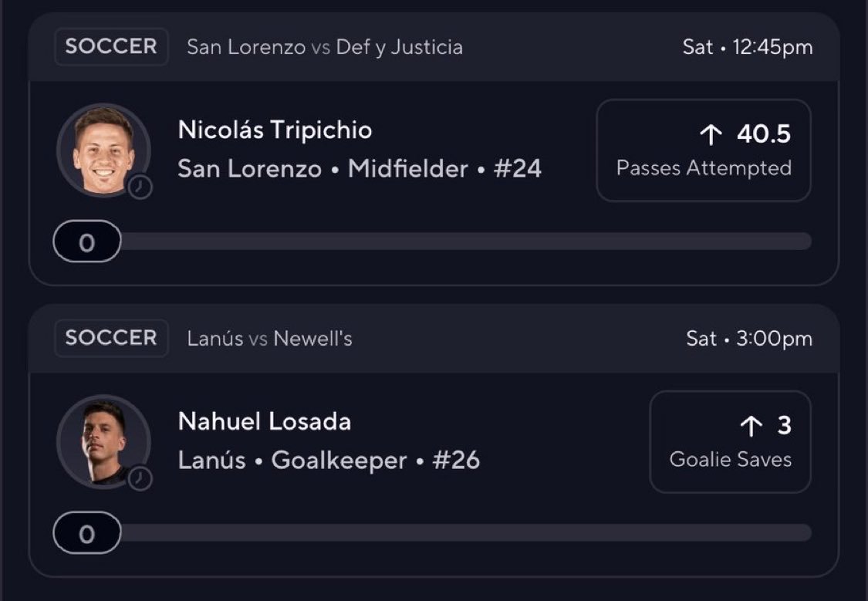This screenshot has height=601, width=868.
Task: Click the Nicolás Tripichio player name
Action: coord(275,130)
